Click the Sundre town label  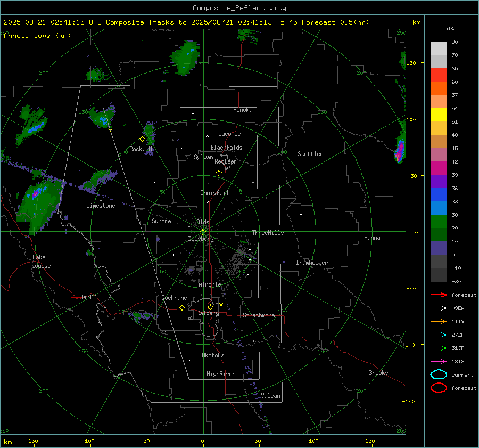(161, 221)
